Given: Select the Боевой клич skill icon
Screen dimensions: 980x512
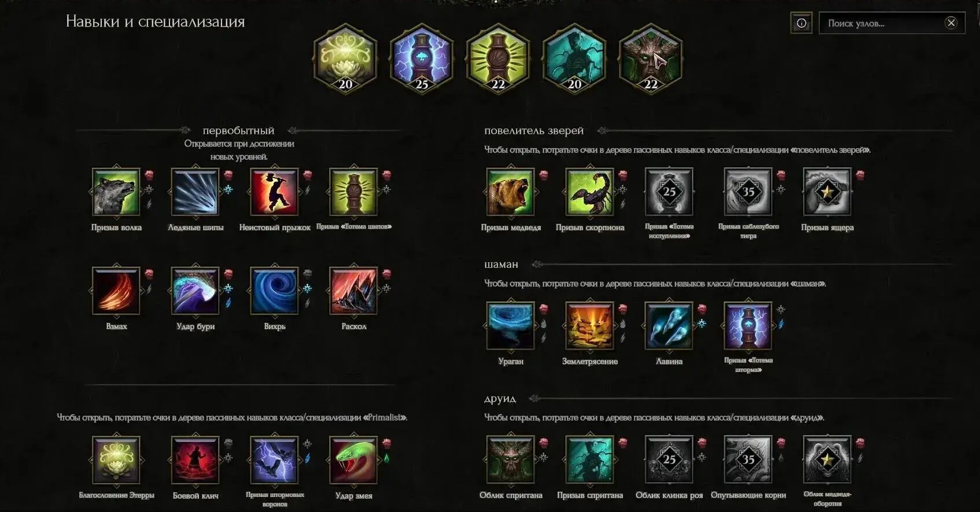Looking at the screenshot, I should click(x=196, y=460).
